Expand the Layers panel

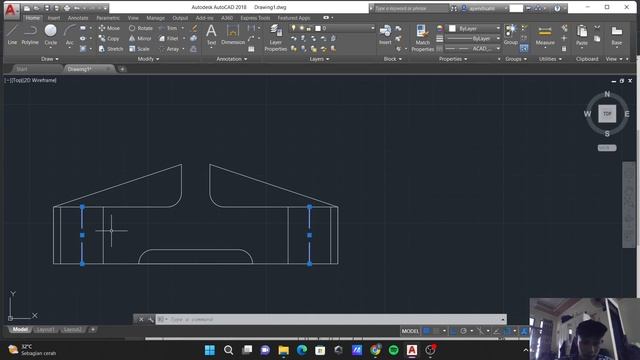pos(319,59)
